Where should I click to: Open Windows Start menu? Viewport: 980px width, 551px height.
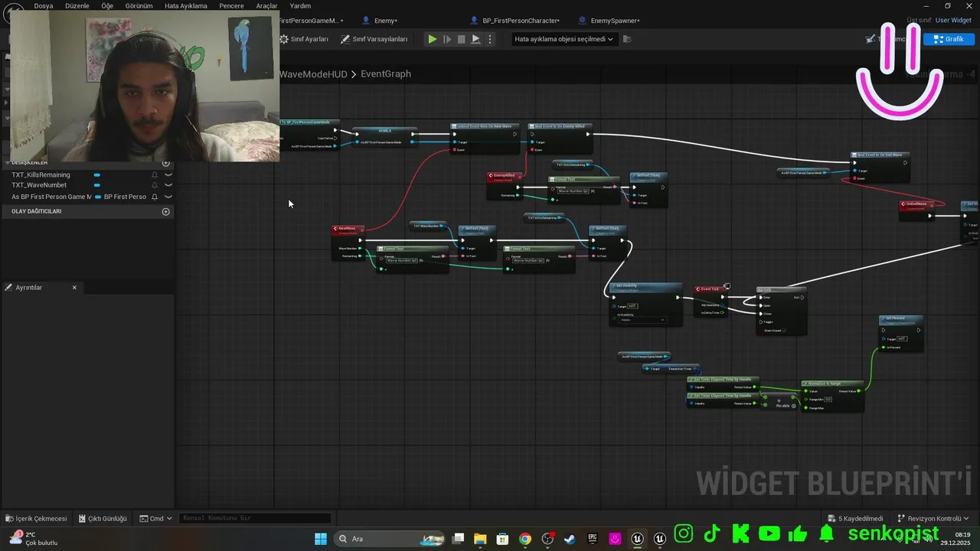(321, 539)
